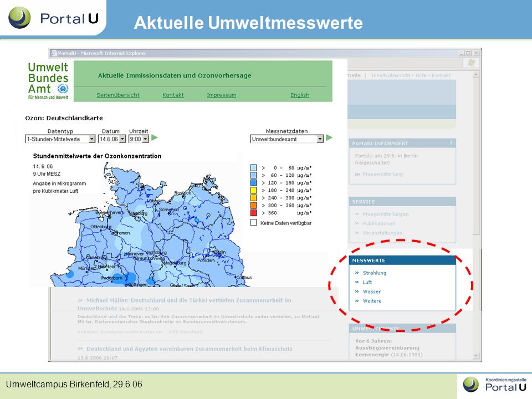This screenshot has width=532, height=399.
Task: Click Rostock on the ozone map
Action: 182,193
